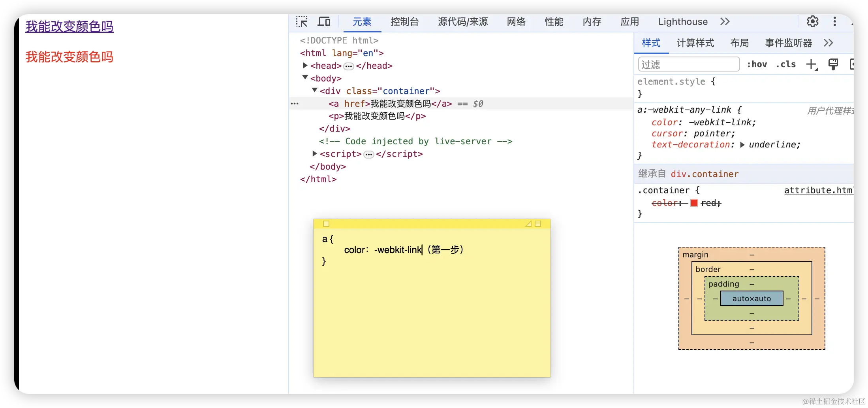
Task: Select the 计算样式 sub-tab
Action: (695, 43)
